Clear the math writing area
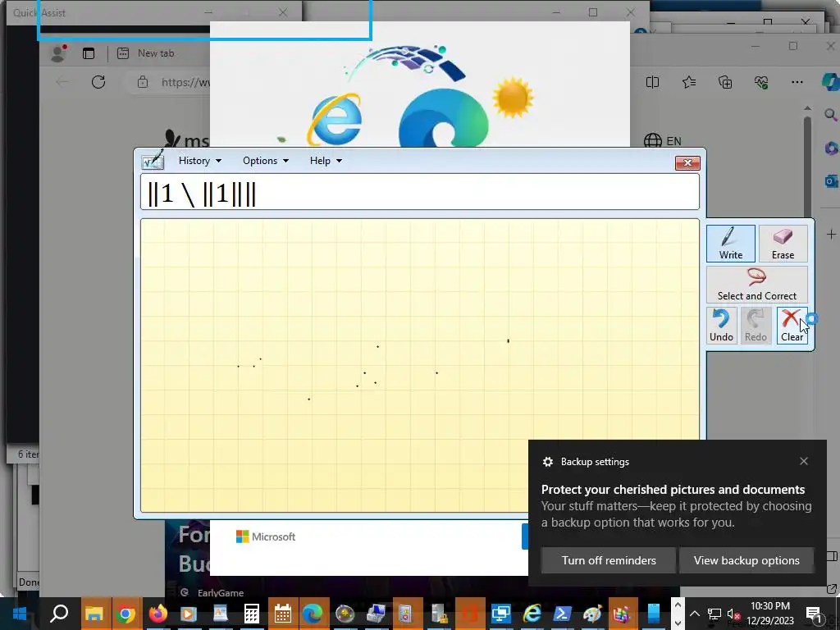This screenshot has width=840, height=630. tap(792, 325)
